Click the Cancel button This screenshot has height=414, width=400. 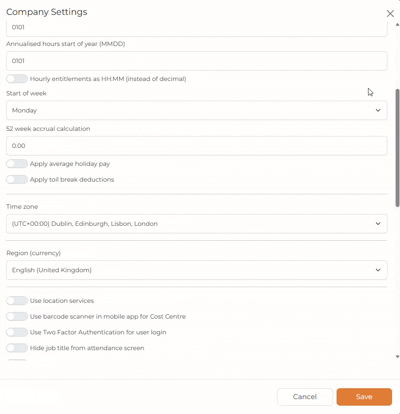(x=305, y=397)
